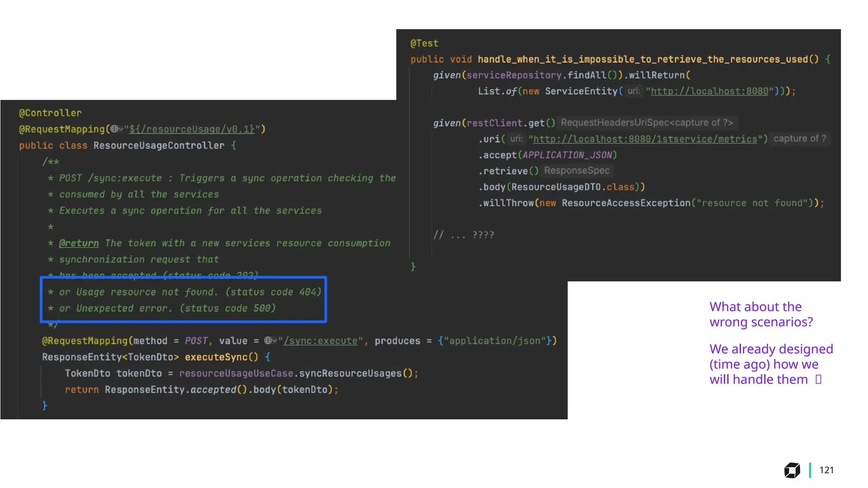Click the "capture of ?" inlay hint
The height and width of the screenshot is (488, 868).
(799, 139)
